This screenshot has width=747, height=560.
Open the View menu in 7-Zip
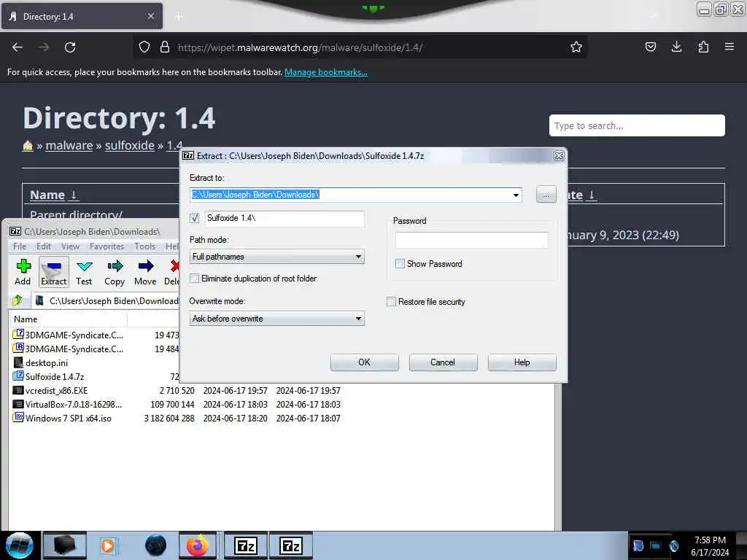[70, 246]
